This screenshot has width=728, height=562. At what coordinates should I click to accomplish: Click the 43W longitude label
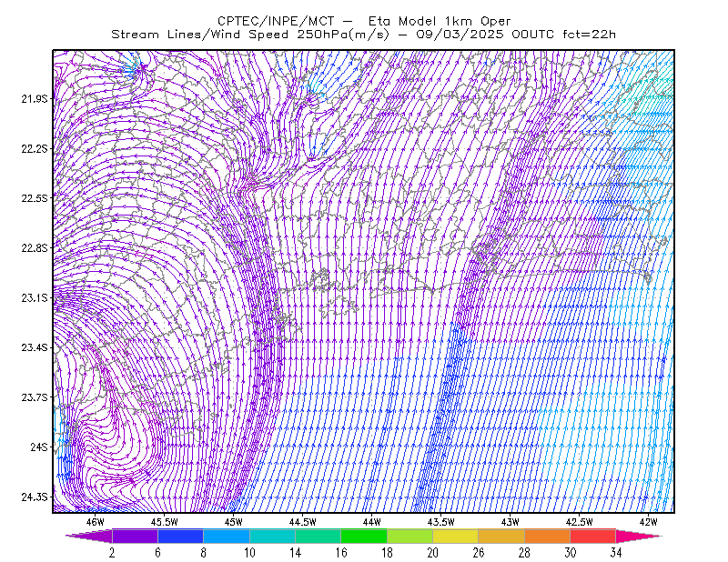coord(511,522)
